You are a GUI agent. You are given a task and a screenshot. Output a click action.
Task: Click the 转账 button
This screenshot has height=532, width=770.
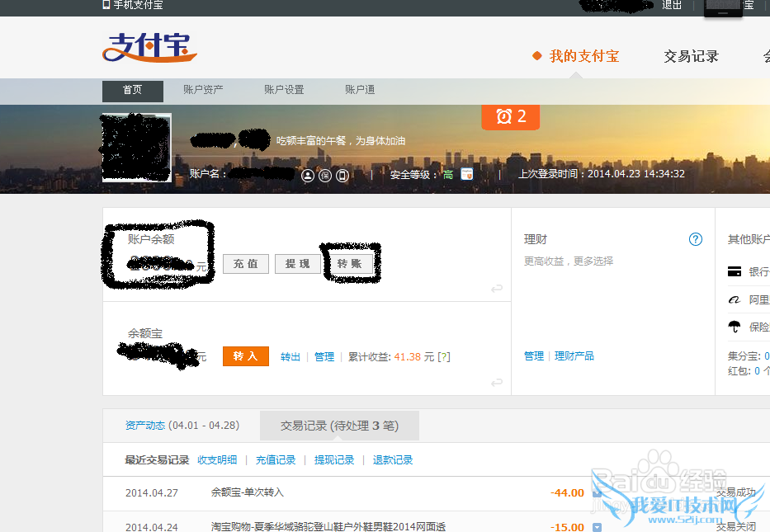coord(350,264)
